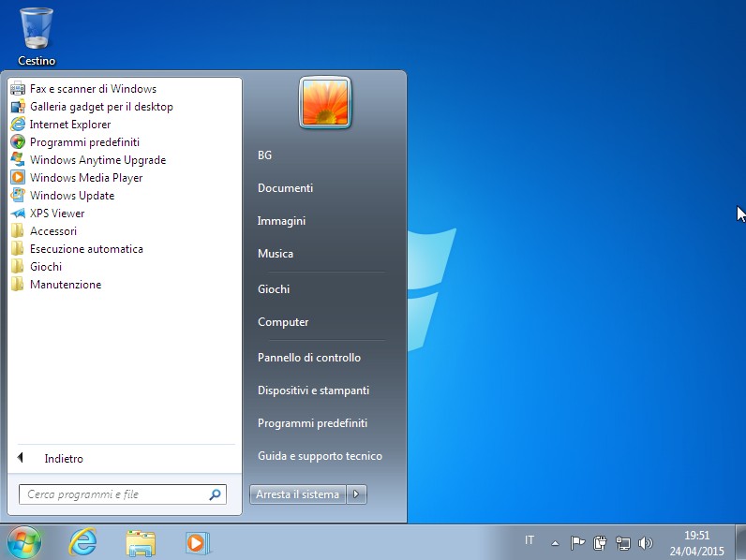Open Musica from the Start menu
746x560 pixels.
tap(276, 254)
